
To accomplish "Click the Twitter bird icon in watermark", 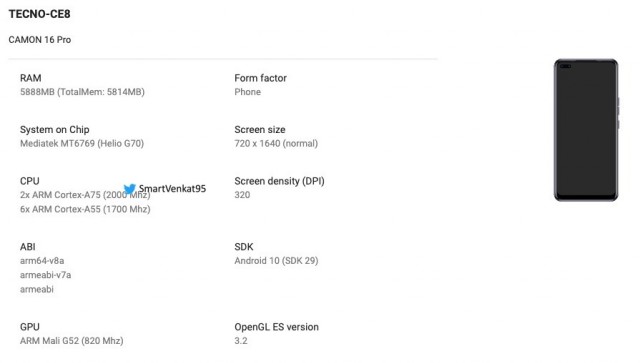I will coord(130,189).
